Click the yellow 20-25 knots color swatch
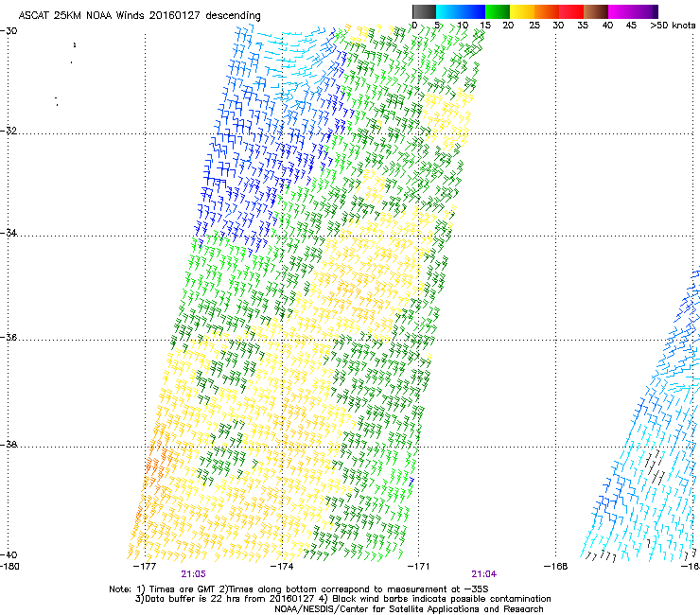 [522, 11]
